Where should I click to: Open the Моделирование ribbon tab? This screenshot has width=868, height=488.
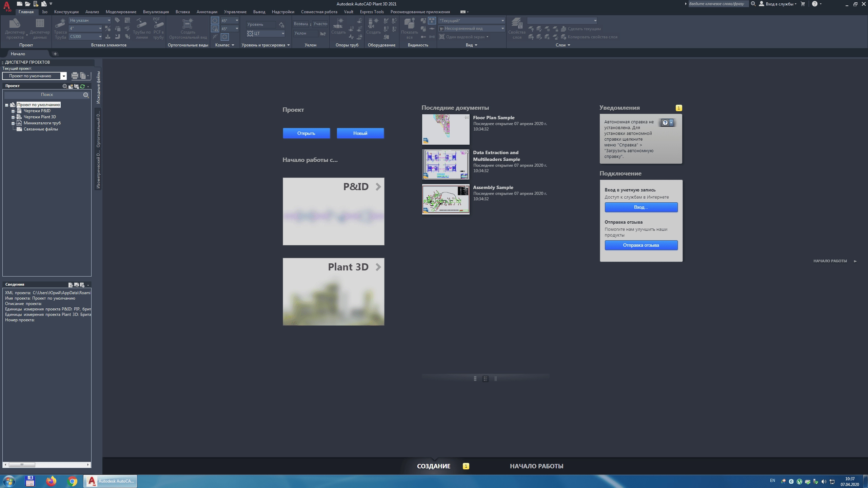pos(121,12)
